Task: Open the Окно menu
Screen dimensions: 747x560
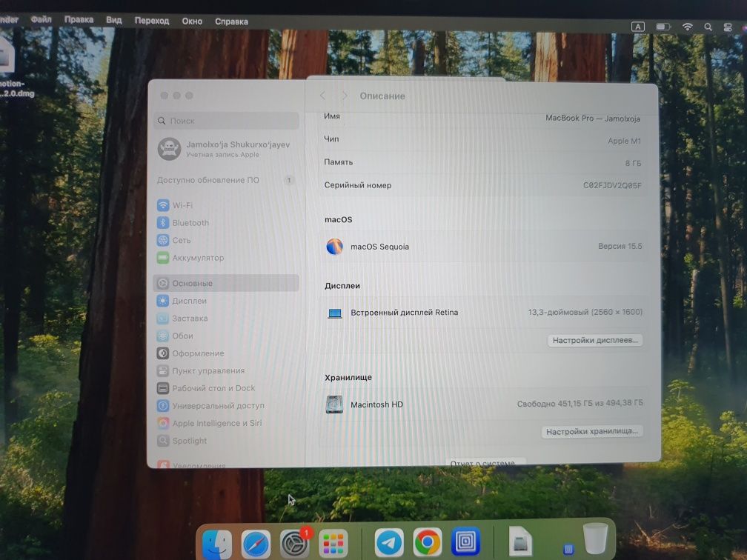Action: tap(192, 21)
